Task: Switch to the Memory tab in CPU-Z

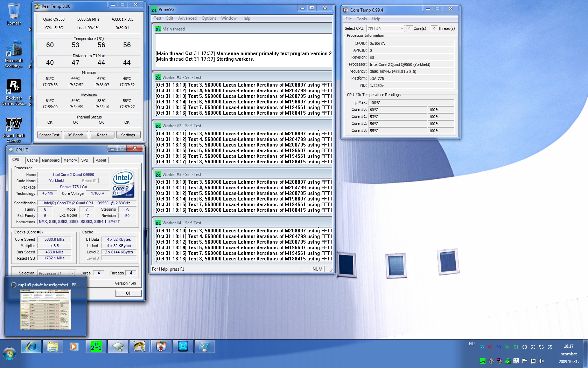Action: (x=70, y=160)
